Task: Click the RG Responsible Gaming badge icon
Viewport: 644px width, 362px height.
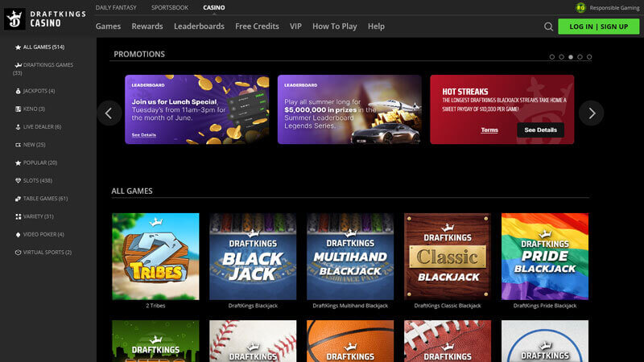Action: click(x=580, y=7)
